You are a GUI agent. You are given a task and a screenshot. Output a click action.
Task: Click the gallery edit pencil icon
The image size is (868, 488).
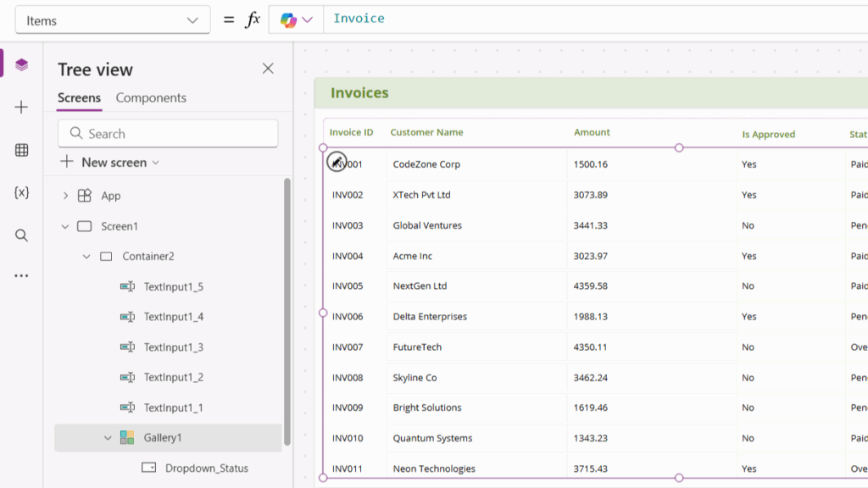(337, 162)
